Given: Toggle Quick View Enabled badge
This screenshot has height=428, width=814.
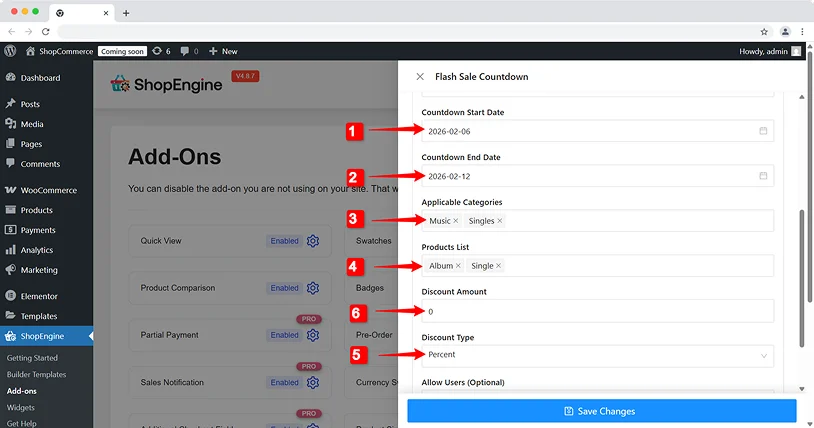Looking at the screenshot, I should coord(284,241).
